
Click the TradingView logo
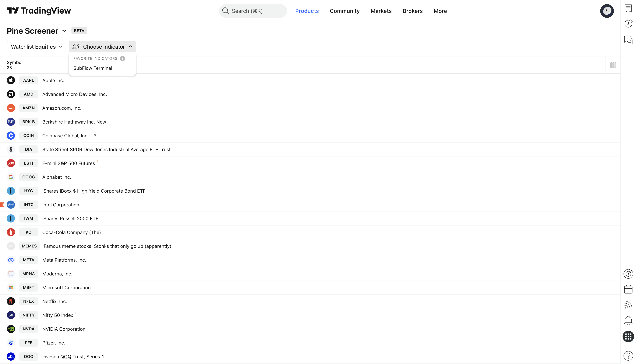(x=39, y=11)
